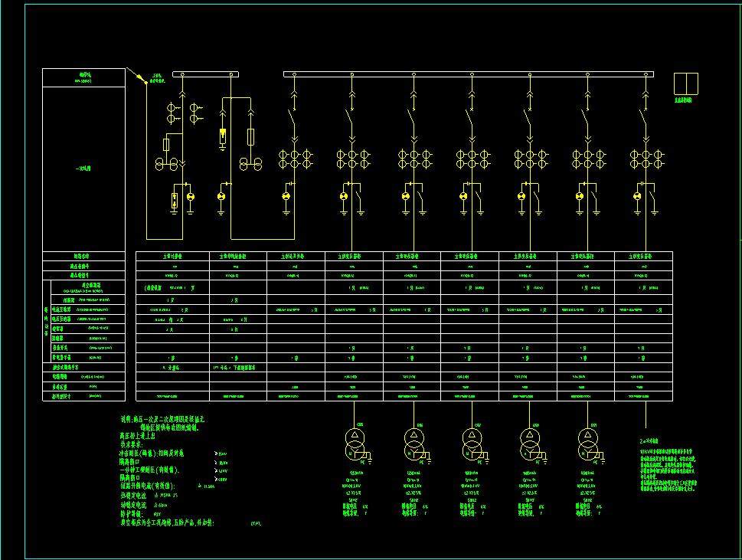
Task: Select the 一次线图 label in left panel
Action: pos(83,169)
